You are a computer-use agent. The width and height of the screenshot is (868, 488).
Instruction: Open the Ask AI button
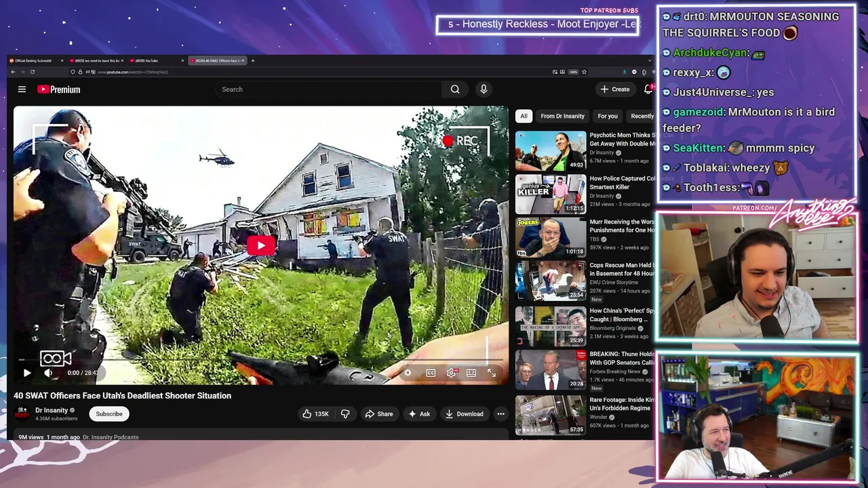pos(419,414)
